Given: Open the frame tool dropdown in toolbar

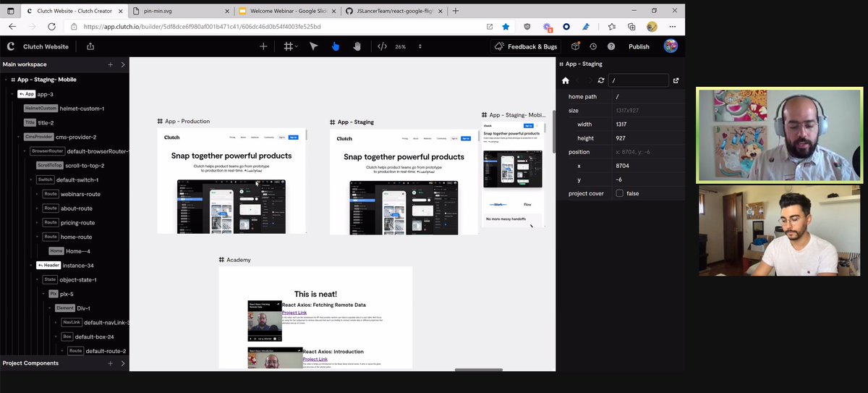Looking at the screenshot, I should click(291, 46).
